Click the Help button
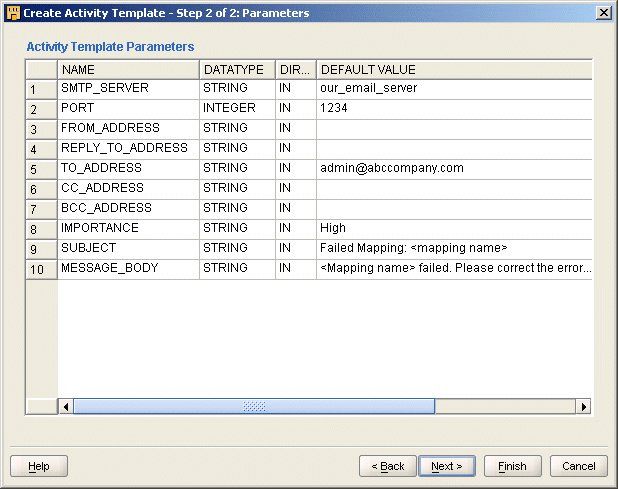The image size is (618, 489). click(x=39, y=466)
